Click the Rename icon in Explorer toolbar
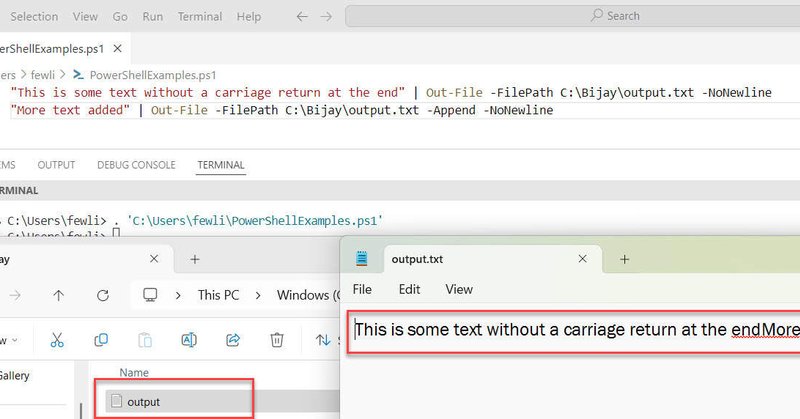800x419 pixels. [189, 340]
